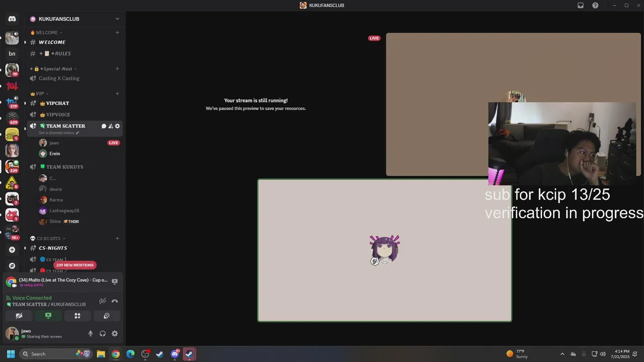Open weather widget showing 77°F Sunny
Image resolution: width=644 pixels, height=362 pixels.
(x=517, y=354)
